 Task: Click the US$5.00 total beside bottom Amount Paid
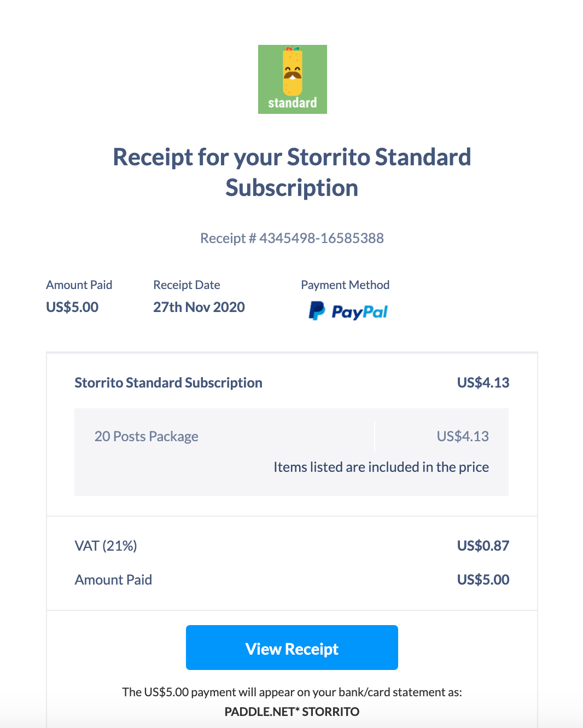(483, 580)
